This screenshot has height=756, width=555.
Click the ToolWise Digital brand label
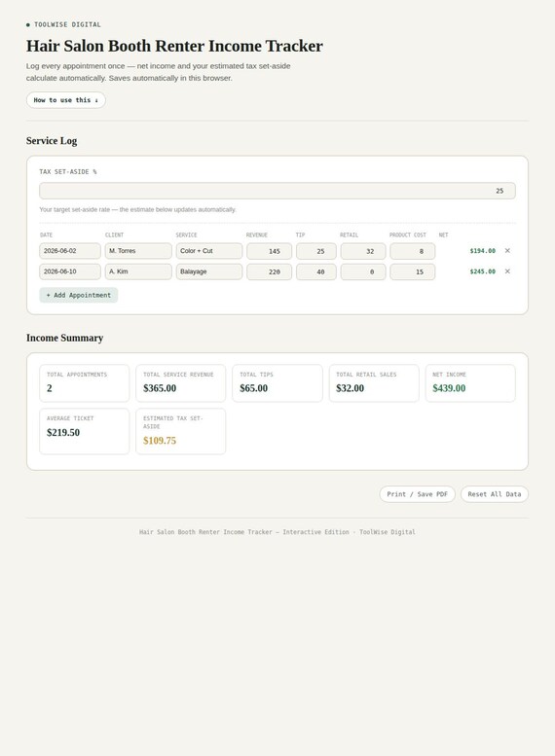click(x=67, y=24)
